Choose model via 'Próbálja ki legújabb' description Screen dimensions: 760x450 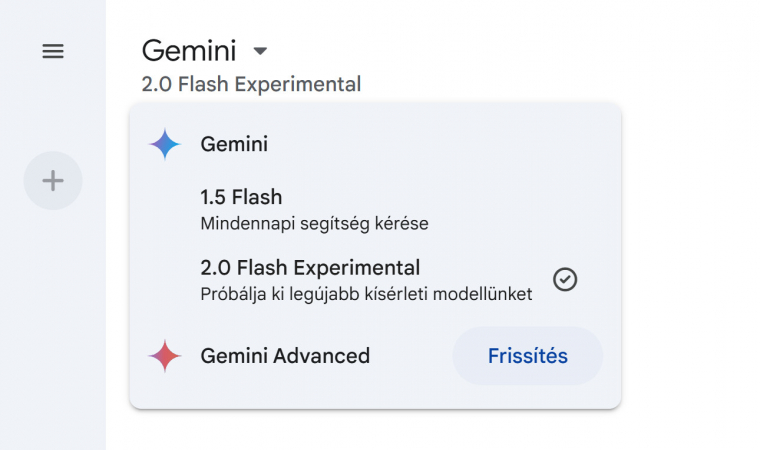[366, 294]
